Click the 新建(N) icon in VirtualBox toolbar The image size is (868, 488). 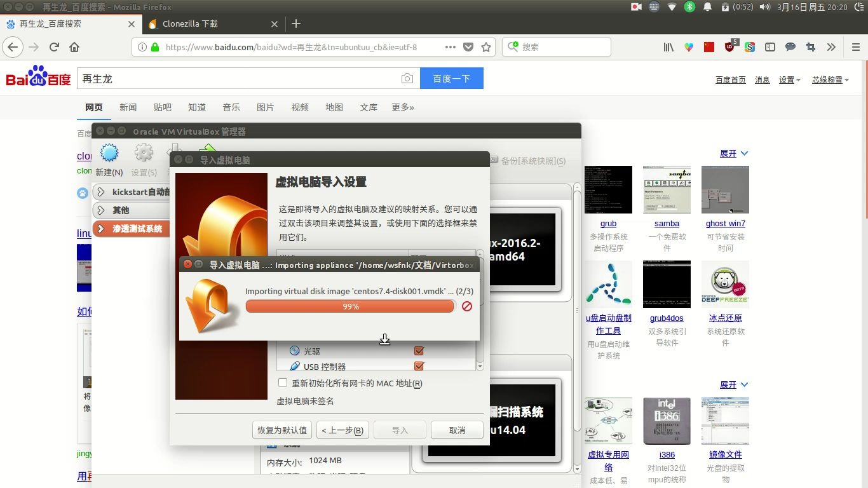pyautogui.click(x=109, y=153)
